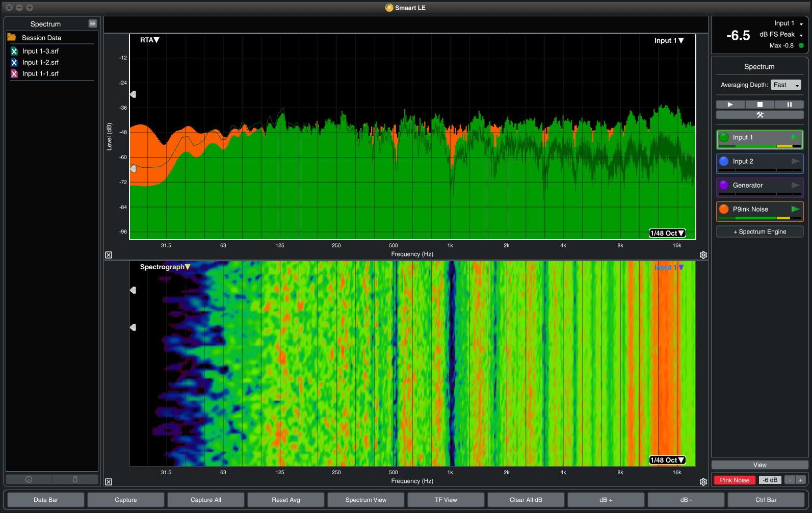Toggle the Input 2 engine run arrow
Viewport: 812px width, 513px height.
[795, 161]
